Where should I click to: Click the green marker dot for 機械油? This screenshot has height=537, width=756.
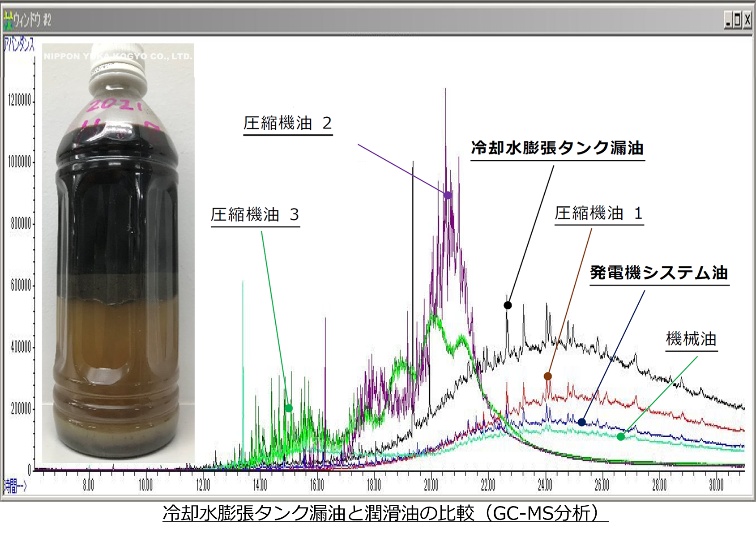point(620,436)
